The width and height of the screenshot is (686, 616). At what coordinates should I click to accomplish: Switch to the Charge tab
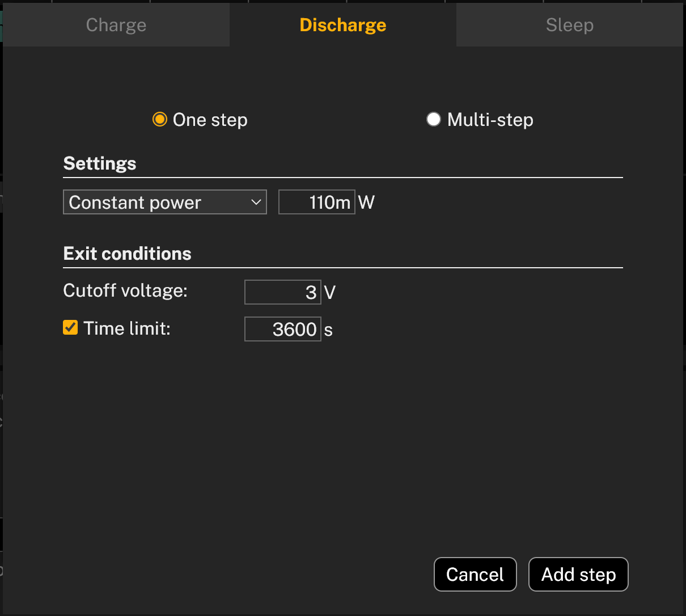tap(116, 24)
